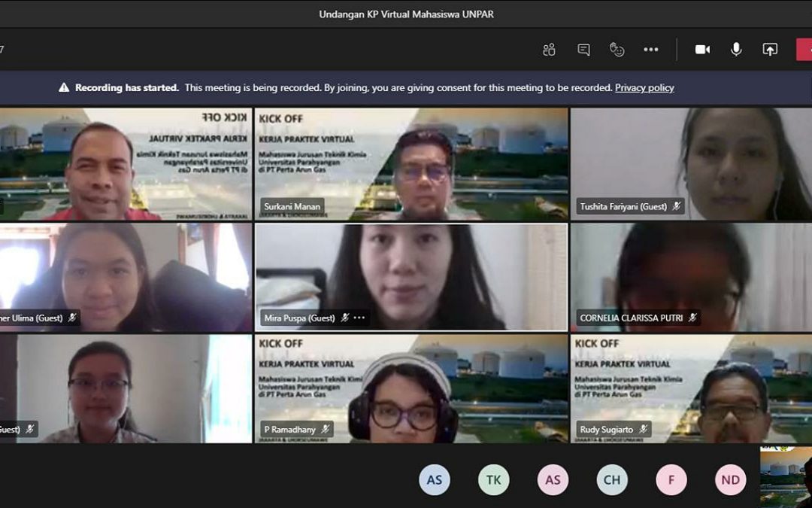Viewport: 812px width, 508px height.
Task: Select the ND participant avatar
Action: (731, 479)
